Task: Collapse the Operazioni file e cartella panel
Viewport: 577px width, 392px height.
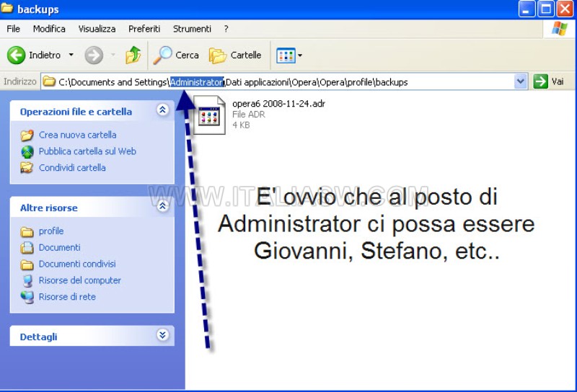Action: point(162,111)
